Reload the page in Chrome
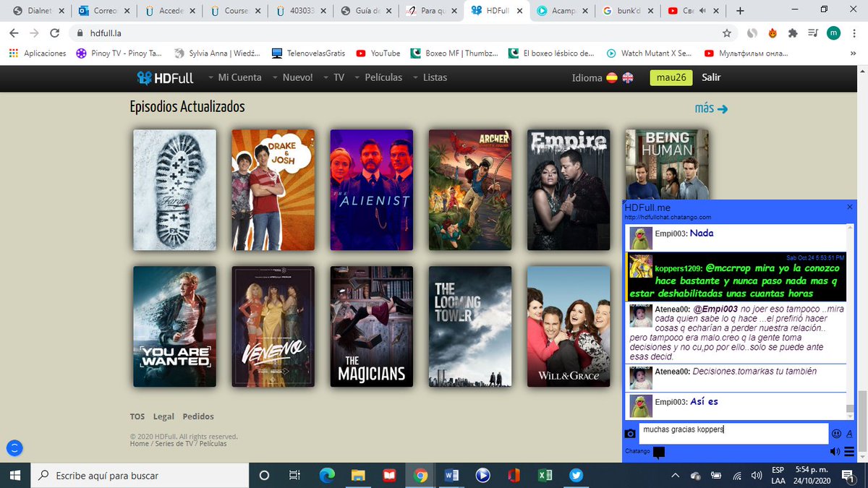The width and height of the screenshot is (868, 488). (x=54, y=33)
